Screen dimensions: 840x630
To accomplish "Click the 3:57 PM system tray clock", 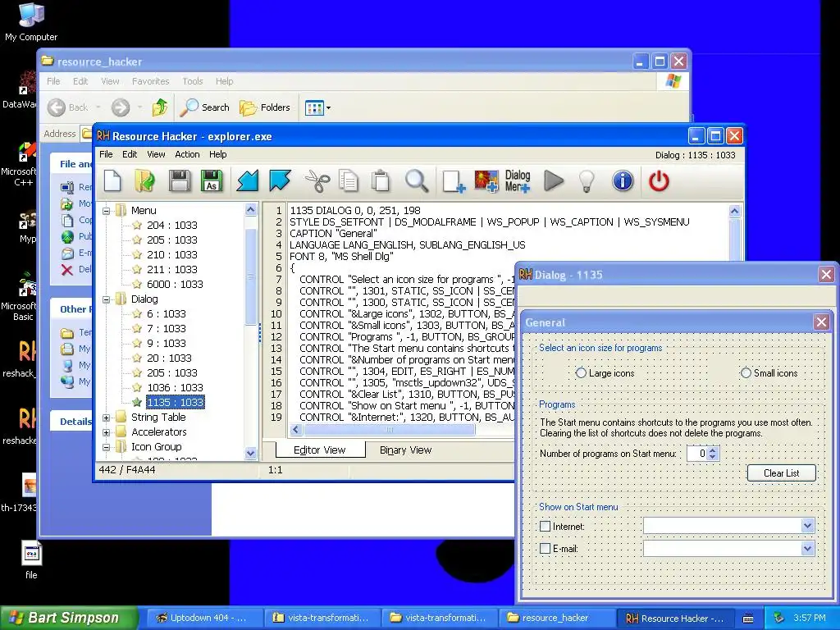I will [x=810, y=618].
